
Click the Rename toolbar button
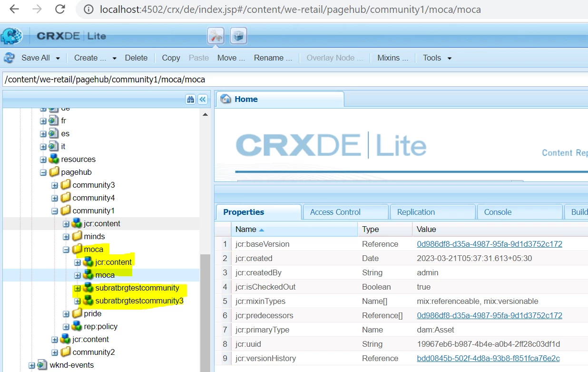point(273,58)
